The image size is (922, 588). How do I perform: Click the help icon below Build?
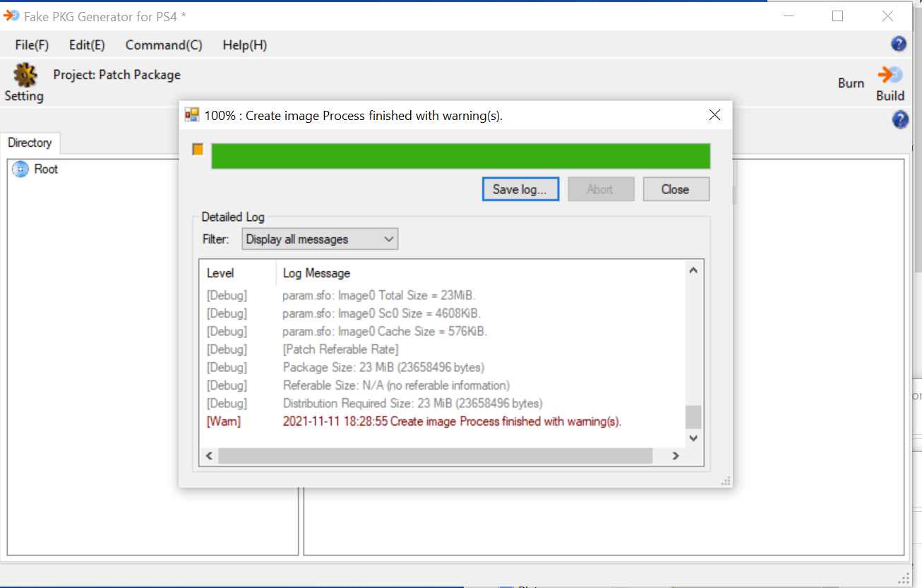[x=900, y=120]
